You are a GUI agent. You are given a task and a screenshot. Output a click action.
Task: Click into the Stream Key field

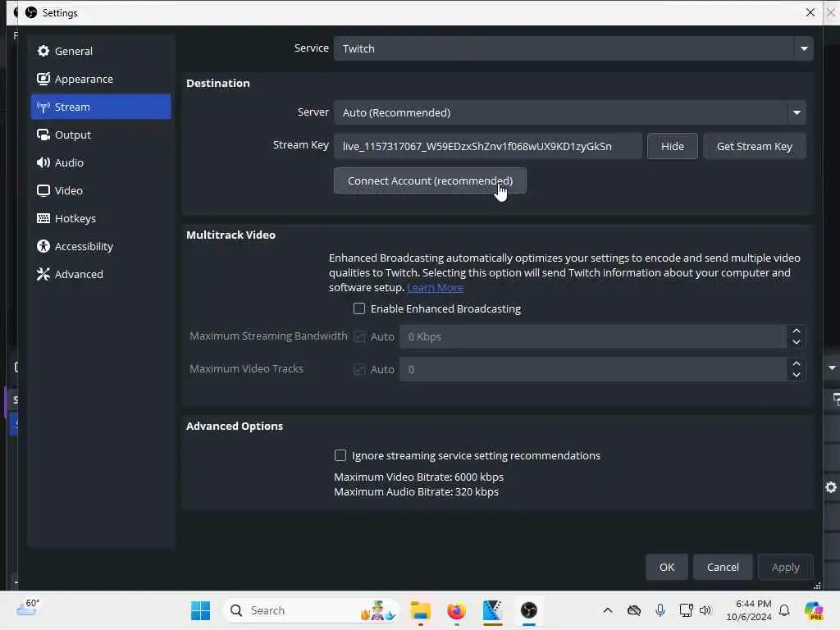[x=487, y=146]
